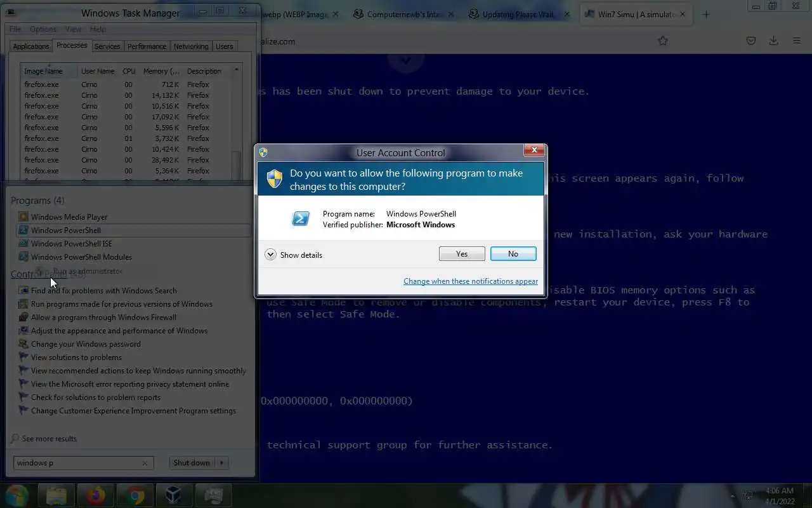Click Windows Media Player icon in Start results
This screenshot has height=508, width=812.
[23, 217]
